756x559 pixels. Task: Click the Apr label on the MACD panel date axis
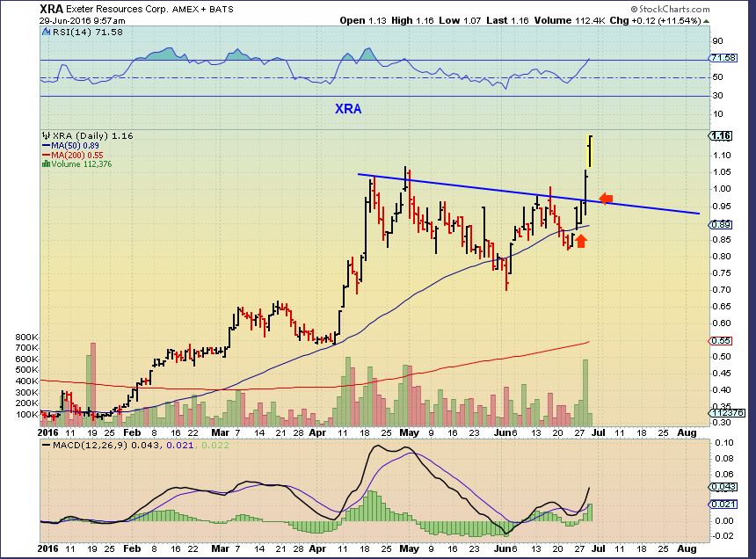pos(317,548)
